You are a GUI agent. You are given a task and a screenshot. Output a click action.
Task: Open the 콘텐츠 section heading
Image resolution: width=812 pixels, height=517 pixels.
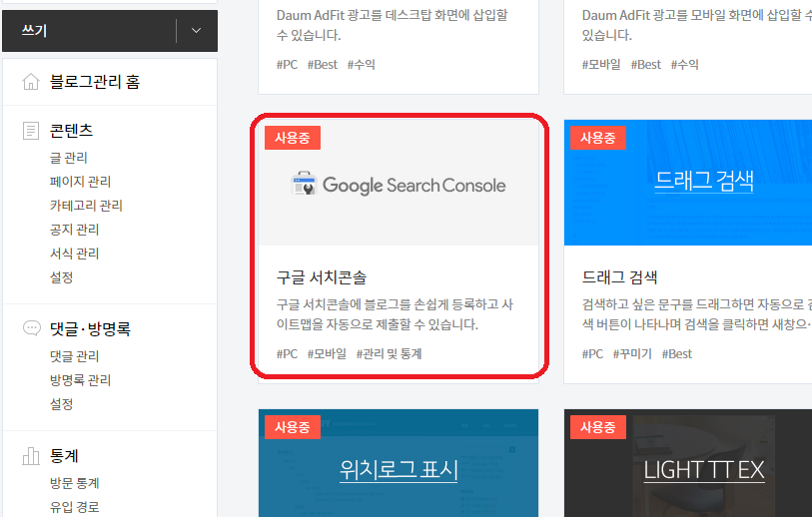pyautogui.click(x=71, y=130)
